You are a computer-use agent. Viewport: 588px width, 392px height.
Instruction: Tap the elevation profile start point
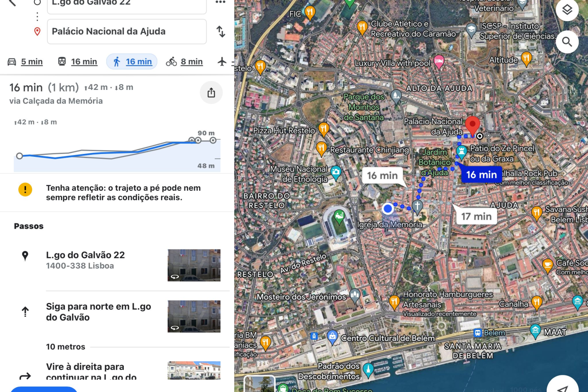pyautogui.click(x=19, y=156)
